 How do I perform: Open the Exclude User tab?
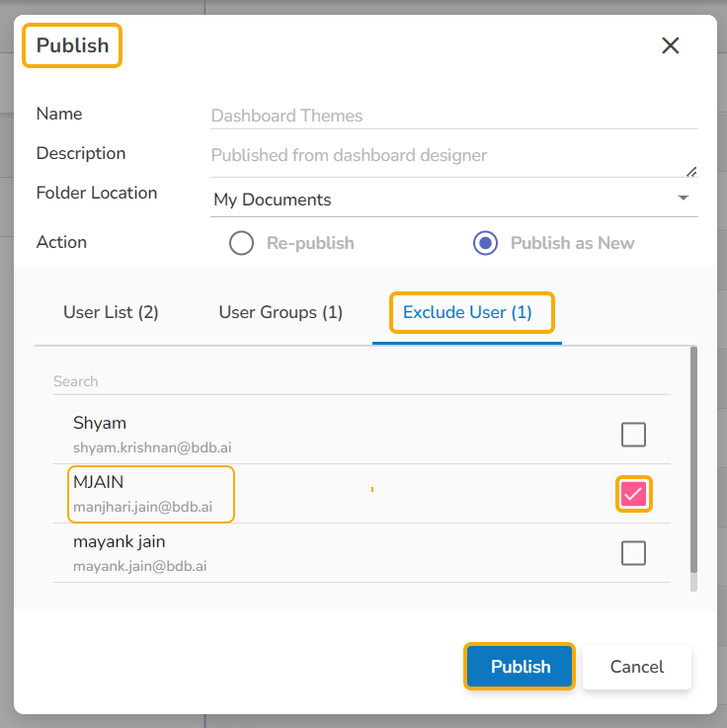click(467, 312)
